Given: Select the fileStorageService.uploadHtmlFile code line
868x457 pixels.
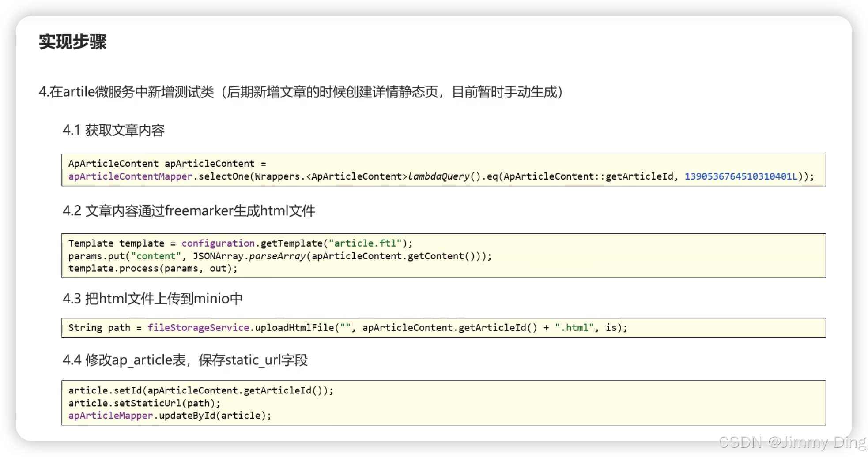Looking at the screenshot, I should (x=348, y=328).
